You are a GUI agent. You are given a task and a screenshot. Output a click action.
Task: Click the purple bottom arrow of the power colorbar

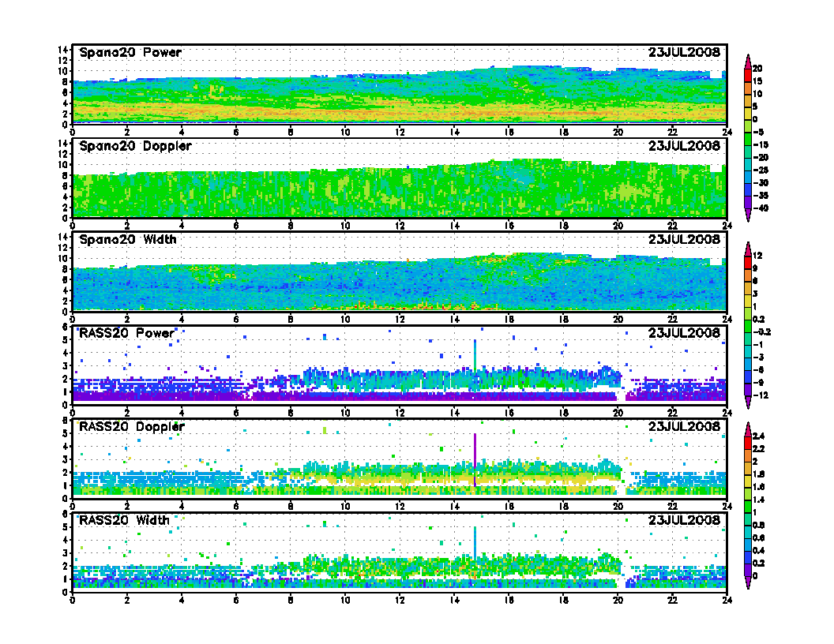(748, 215)
